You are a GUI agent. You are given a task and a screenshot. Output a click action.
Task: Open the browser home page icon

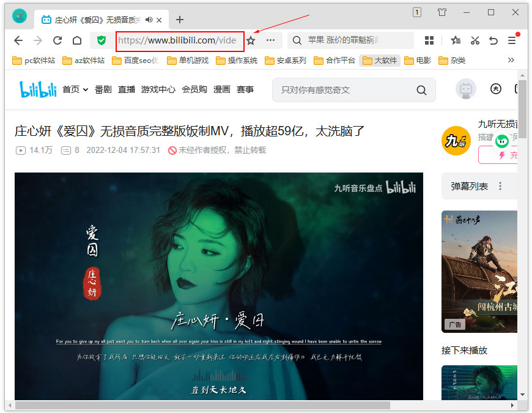click(77, 40)
